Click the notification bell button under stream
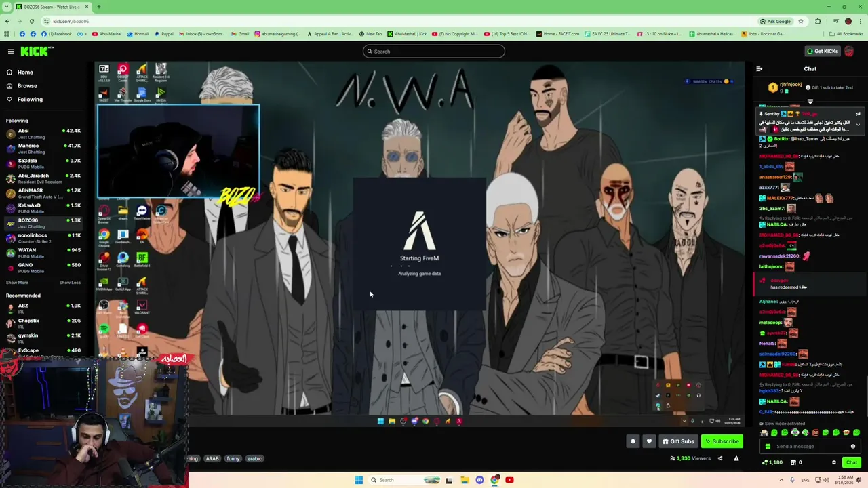Image resolution: width=868 pixels, height=488 pixels. (x=633, y=441)
